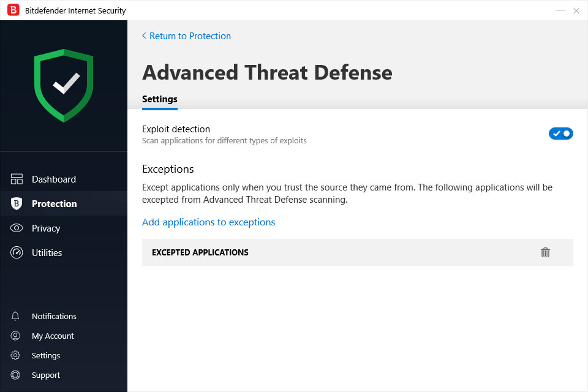The image size is (588, 392).
Task: Select the Privacy menu item
Action: tap(46, 228)
